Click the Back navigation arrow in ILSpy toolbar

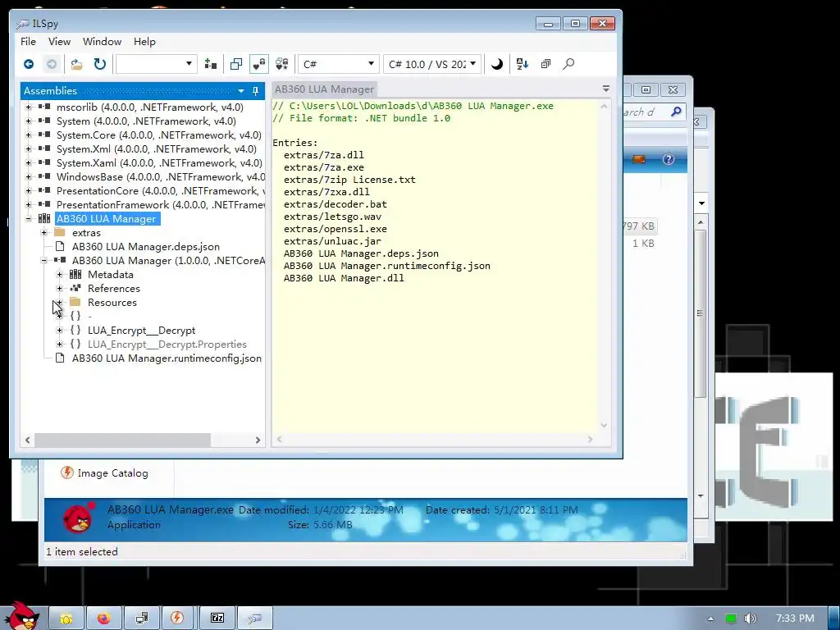click(29, 64)
